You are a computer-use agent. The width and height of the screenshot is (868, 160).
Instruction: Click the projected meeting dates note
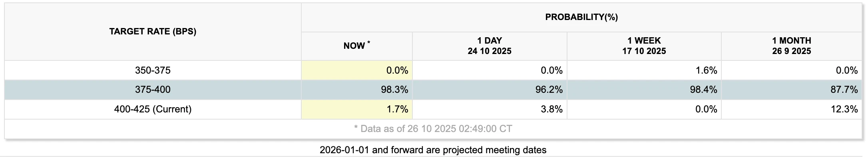(x=433, y=150)
